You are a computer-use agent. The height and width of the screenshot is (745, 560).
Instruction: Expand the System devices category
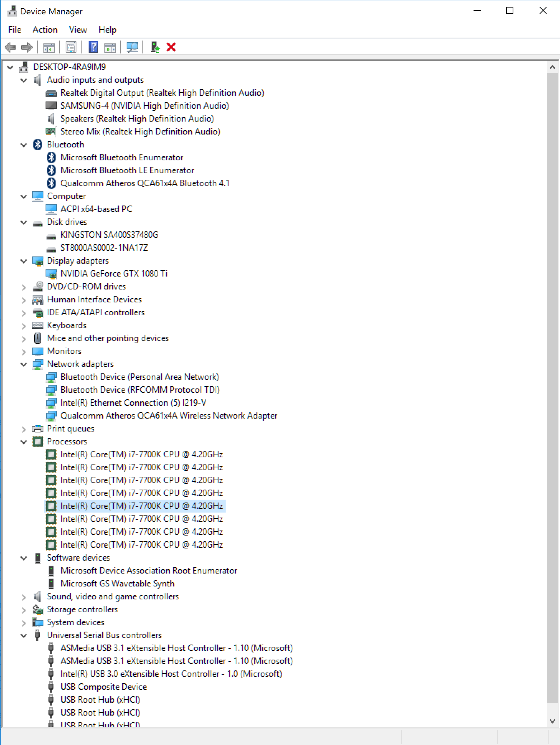(24, 623)
